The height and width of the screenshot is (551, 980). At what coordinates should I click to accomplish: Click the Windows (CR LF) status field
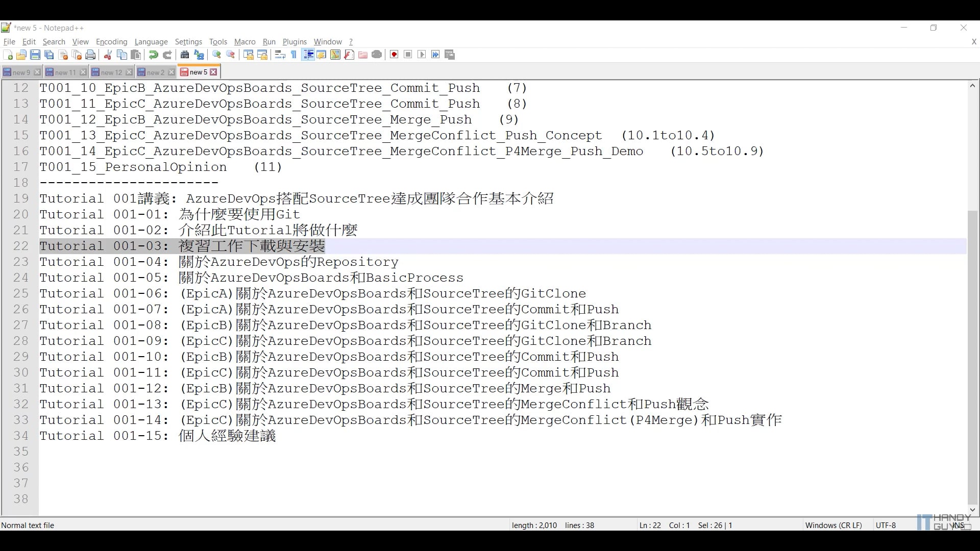coord(833,525)
